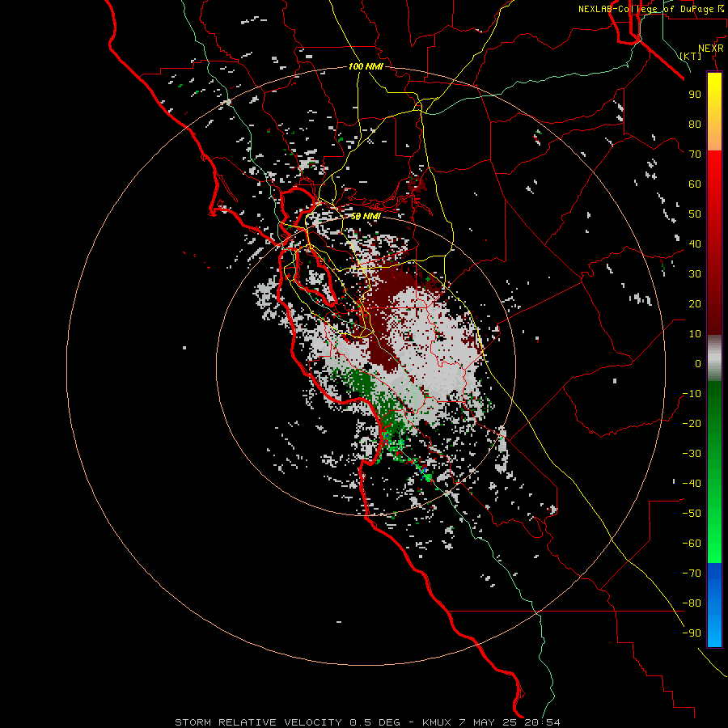Click the 50 NMI range ring label
This screenshot has width=728, height=728.
pyautogui.click(x=366, y=216)
